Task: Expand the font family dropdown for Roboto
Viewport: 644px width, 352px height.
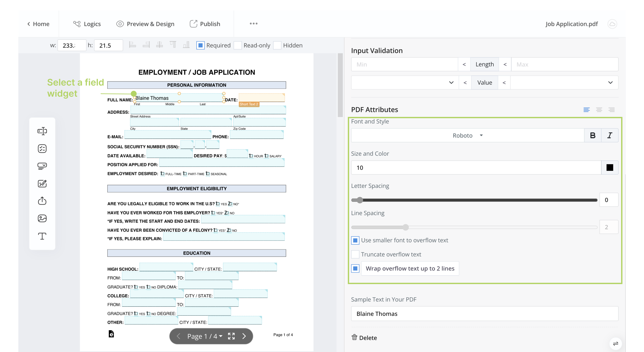Action: (x=481, y=135)
